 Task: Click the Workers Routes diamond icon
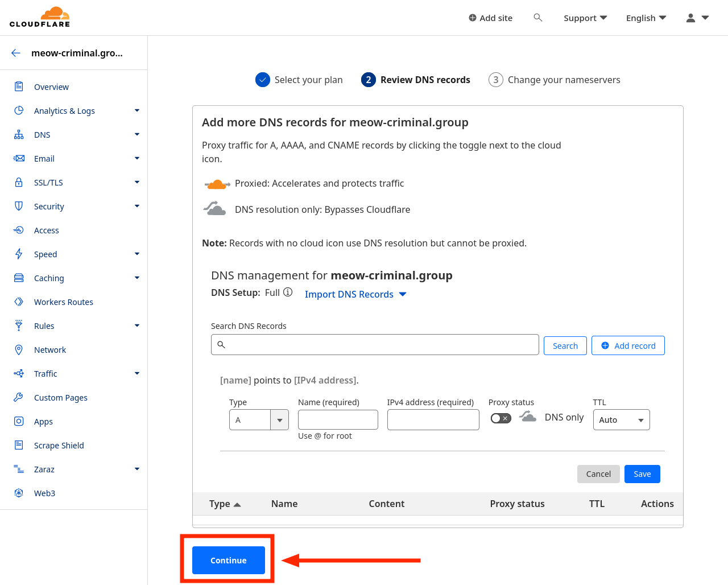(x=19, y=302)
